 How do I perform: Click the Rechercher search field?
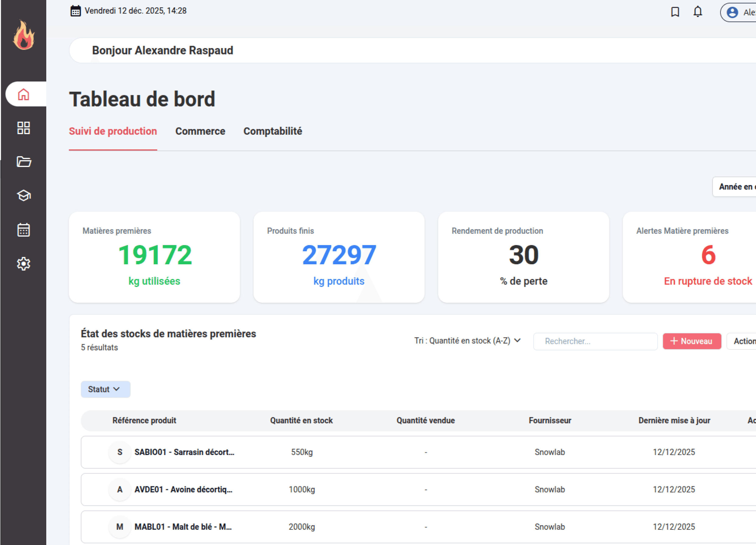tap(595, 341)
